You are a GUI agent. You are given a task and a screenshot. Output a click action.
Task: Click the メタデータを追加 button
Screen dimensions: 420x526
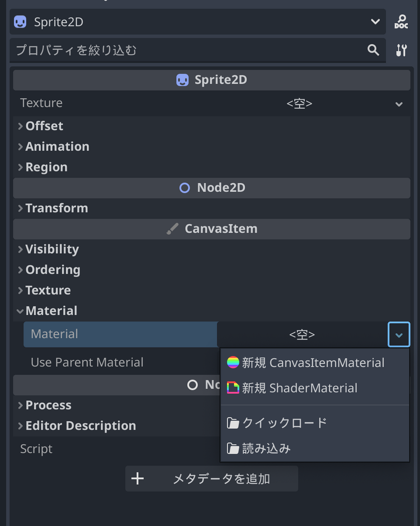coord(212,479)
